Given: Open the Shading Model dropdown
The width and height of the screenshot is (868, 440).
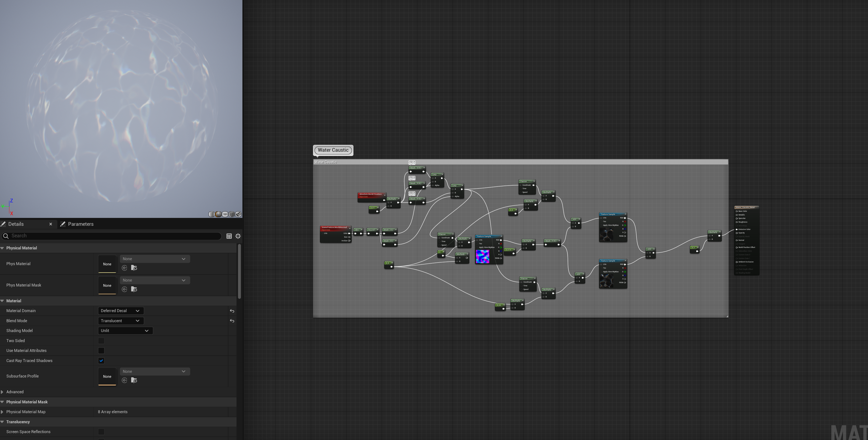Looking at the screenshot, I should pyautogui.click(x=125, y=331).
